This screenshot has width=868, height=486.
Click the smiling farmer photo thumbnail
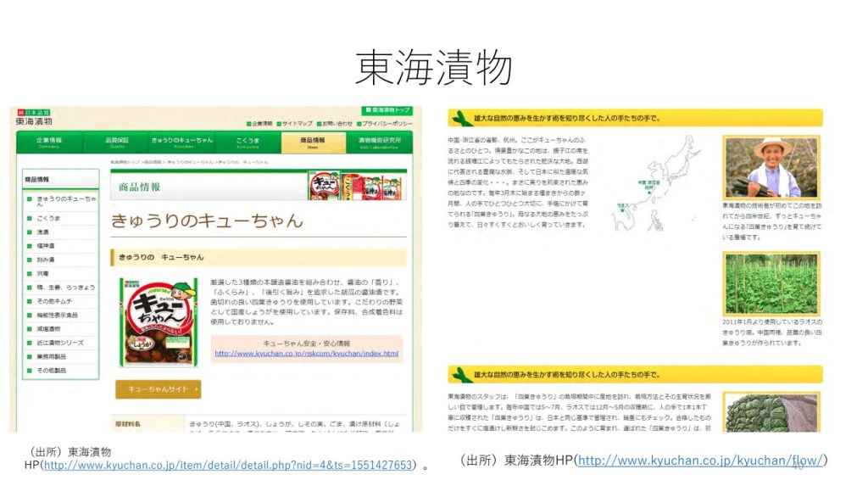[x=771, y=167]
